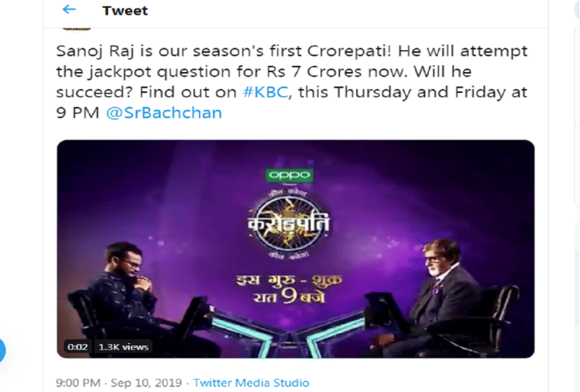Viewport: 580px width, 392px height.
Task: Click the contestant's hot-seat monitor in video
Action: pyautogui.click(x=194, y=317)
